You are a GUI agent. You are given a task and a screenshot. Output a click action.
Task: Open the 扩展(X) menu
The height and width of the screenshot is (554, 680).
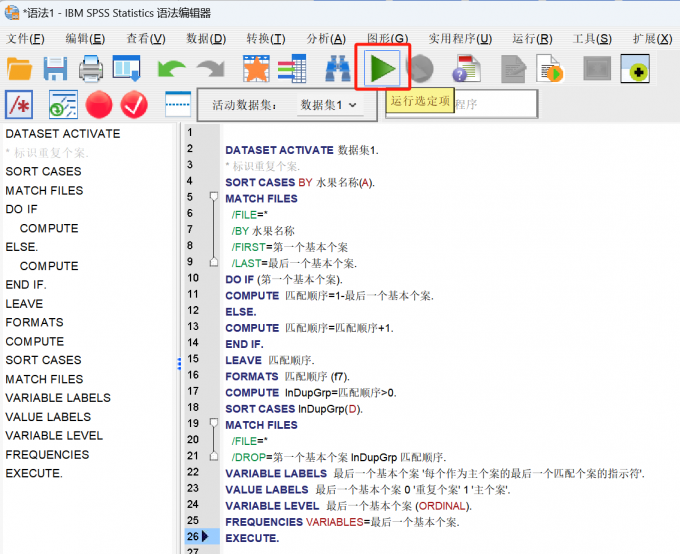653,39
